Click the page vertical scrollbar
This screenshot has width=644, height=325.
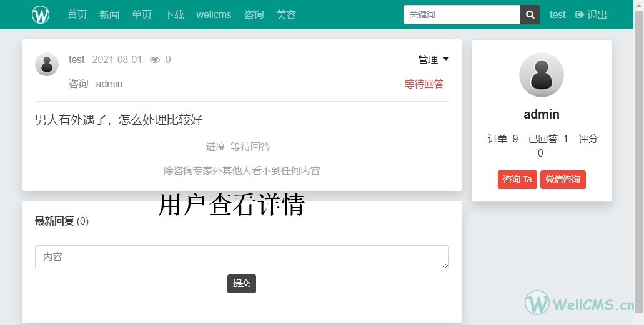[x=638, y=162]
